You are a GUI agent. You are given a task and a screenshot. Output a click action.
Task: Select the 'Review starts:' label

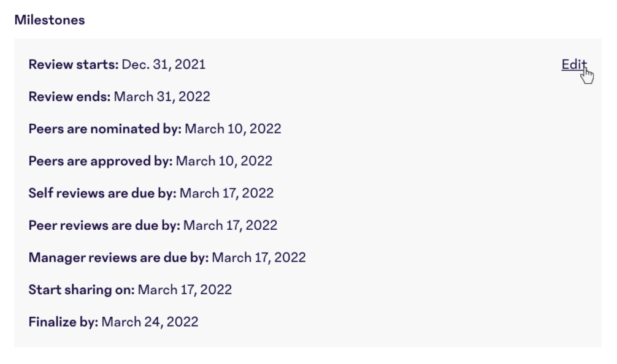point(74,64)
